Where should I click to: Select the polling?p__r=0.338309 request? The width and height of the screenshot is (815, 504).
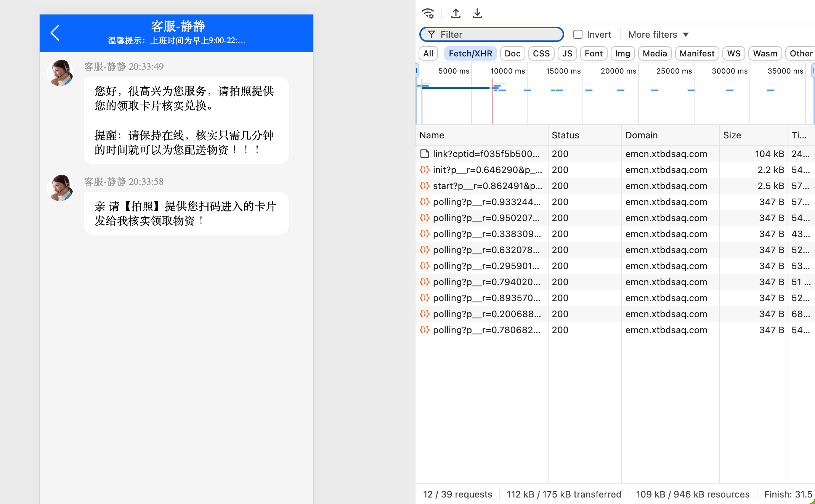click(615, 234)
